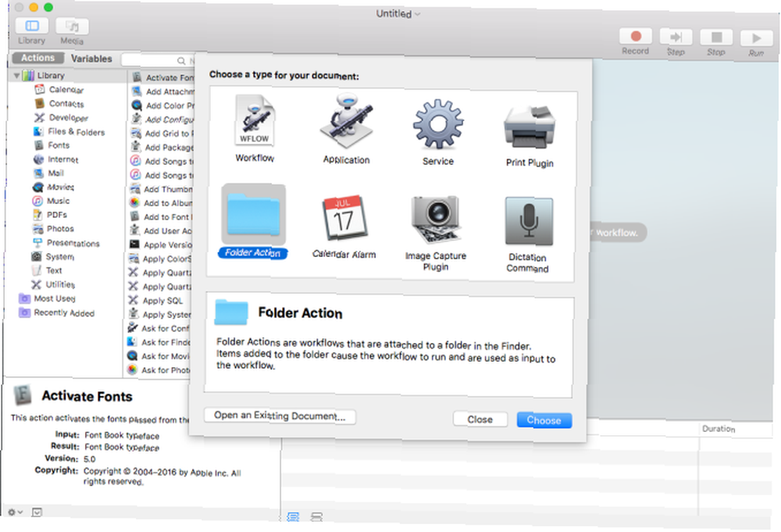This screenshot has height=532, width=781.
Task: Switch to the Actions tab
Action: pyautogui.click(x=37, y=58)
